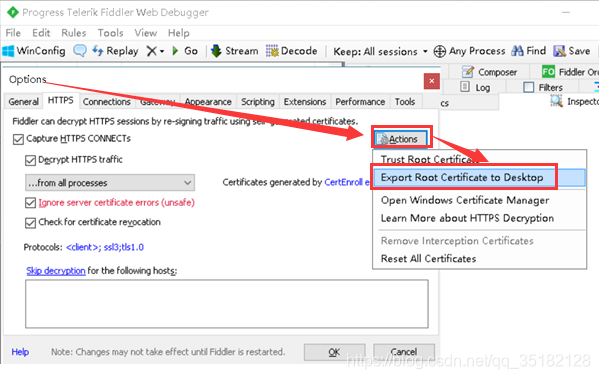Switch to the General options tab
Viewport: 600px width, 379px height.
(23, 102)
